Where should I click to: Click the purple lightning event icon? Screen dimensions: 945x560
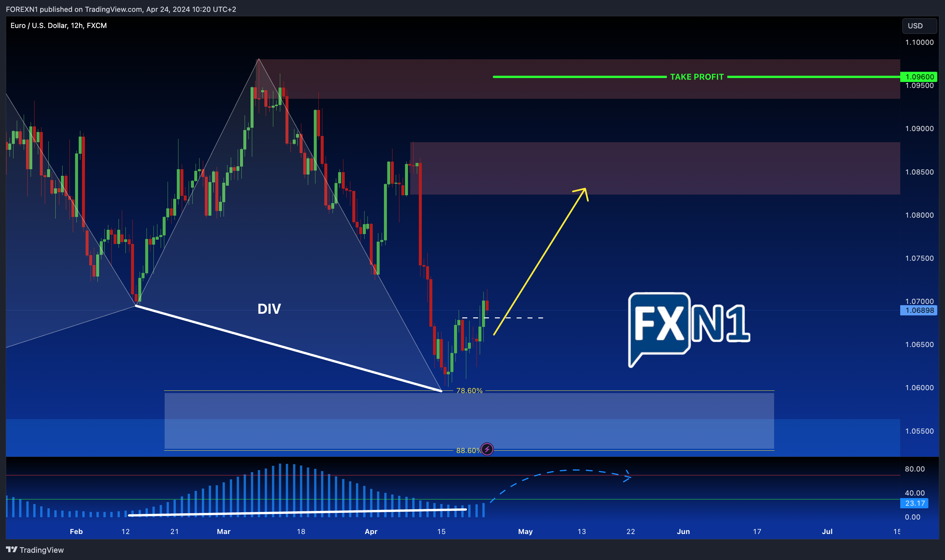[x=487, y=449]
